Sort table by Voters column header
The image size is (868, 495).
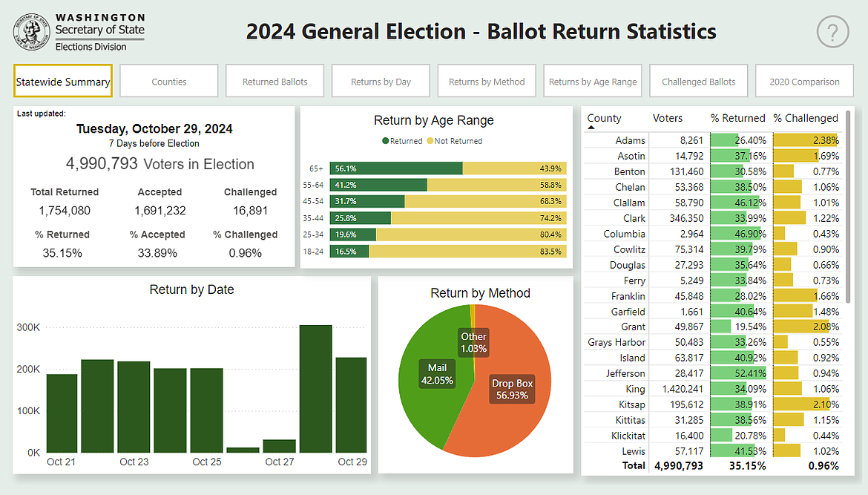click(x=668, y=118)
